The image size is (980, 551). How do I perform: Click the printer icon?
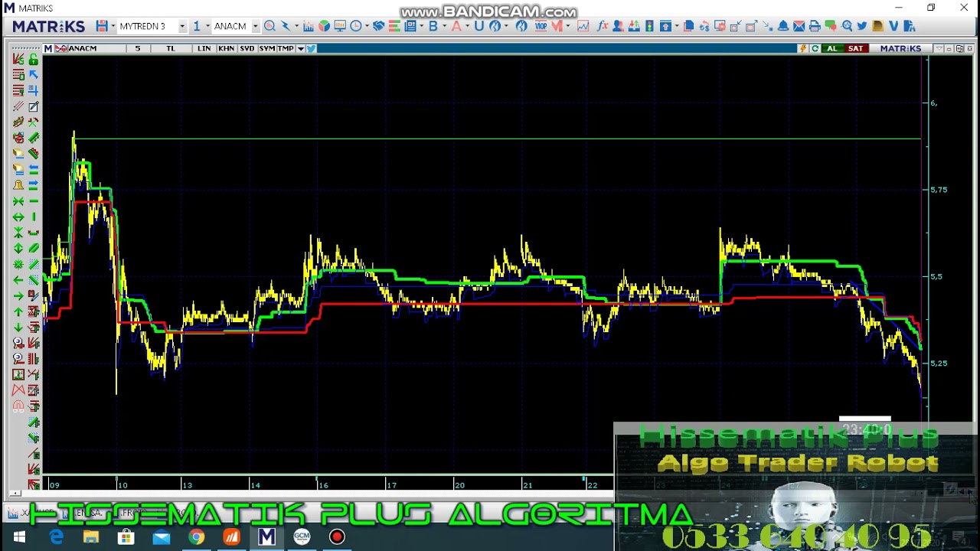click(815, 26)
